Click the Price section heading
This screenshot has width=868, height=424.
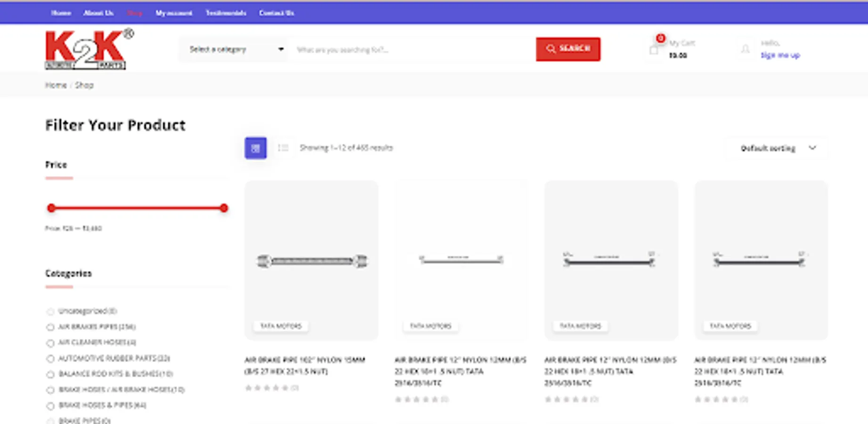point(56,165)
